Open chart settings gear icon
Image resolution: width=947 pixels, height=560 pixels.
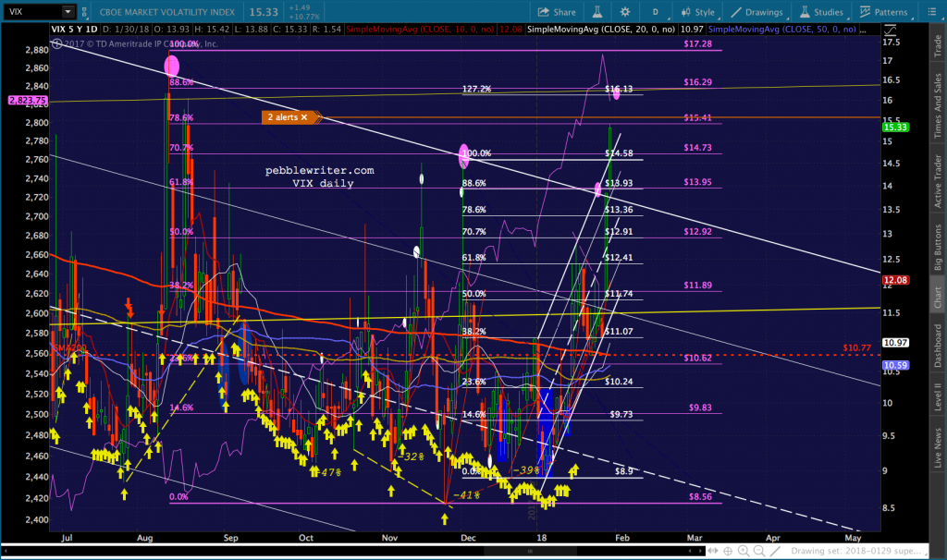625,12
